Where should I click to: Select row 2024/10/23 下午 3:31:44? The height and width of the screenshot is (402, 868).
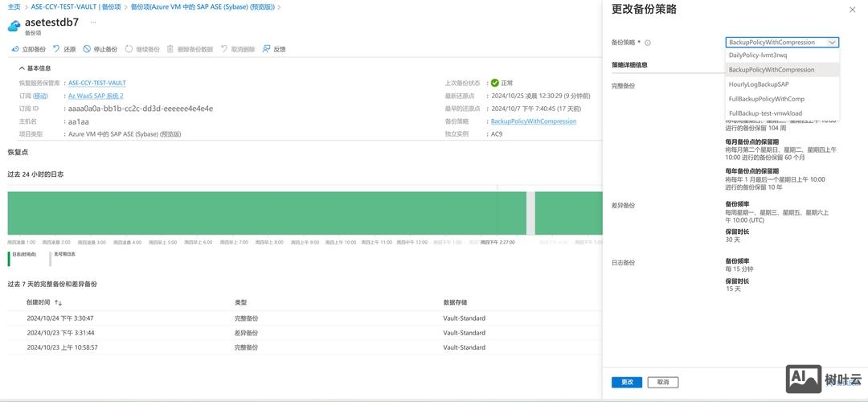click(305, 333)
